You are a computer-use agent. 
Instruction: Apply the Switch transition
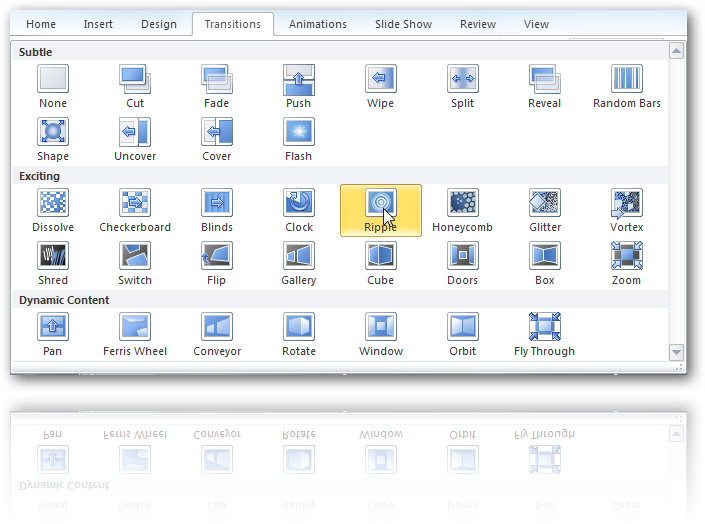(x=135, y=264)
